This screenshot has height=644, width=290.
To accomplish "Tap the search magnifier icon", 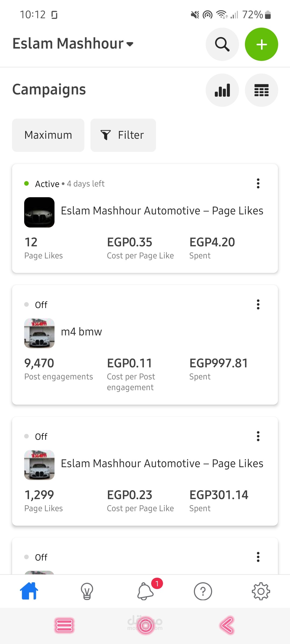I will pos(222,44).
